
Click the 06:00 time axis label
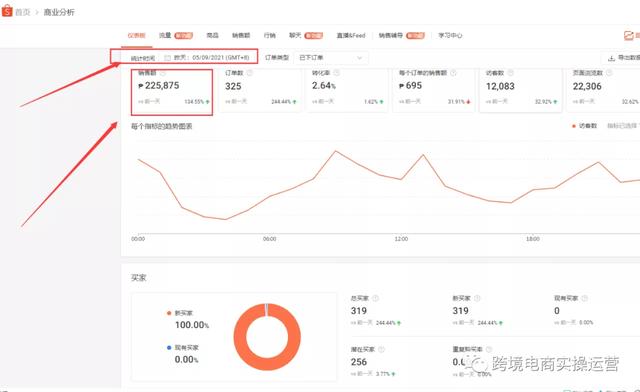(x=269, y=239)
